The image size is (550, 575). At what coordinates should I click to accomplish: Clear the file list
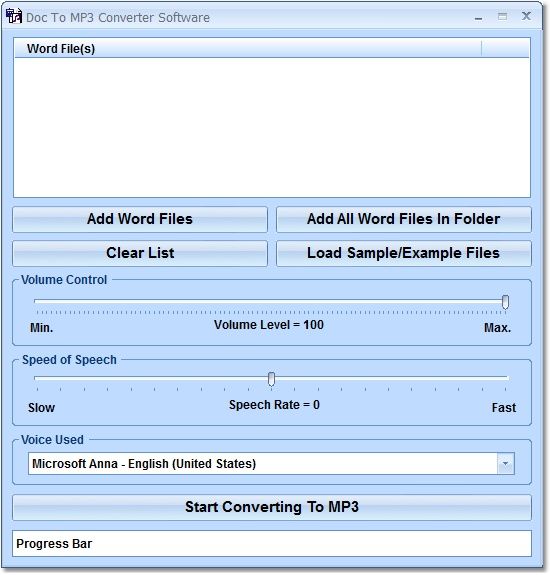[x=140, y=253]
